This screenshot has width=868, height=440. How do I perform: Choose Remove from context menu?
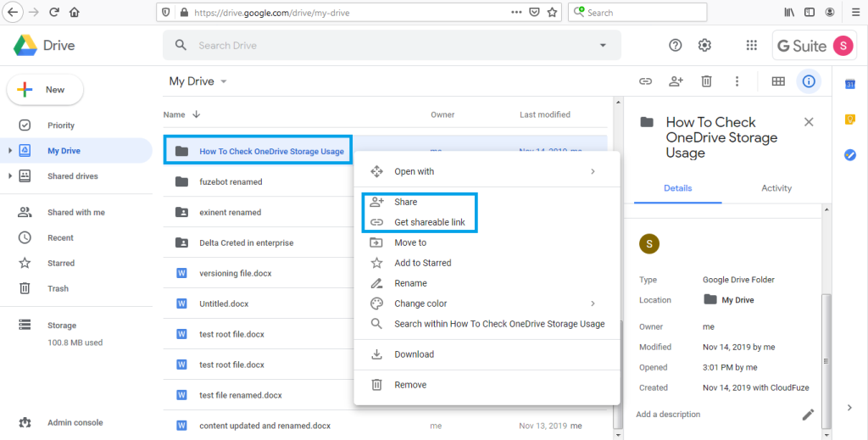487,385
